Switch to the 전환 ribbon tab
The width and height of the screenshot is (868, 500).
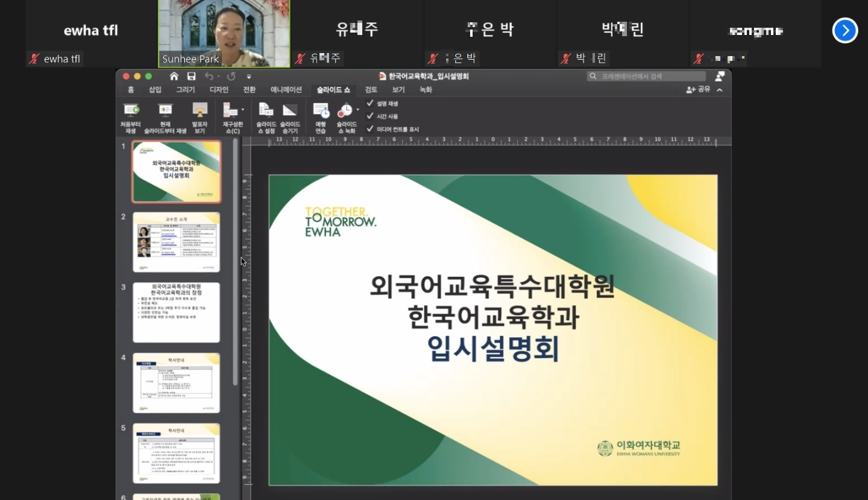tap(250, 89)
